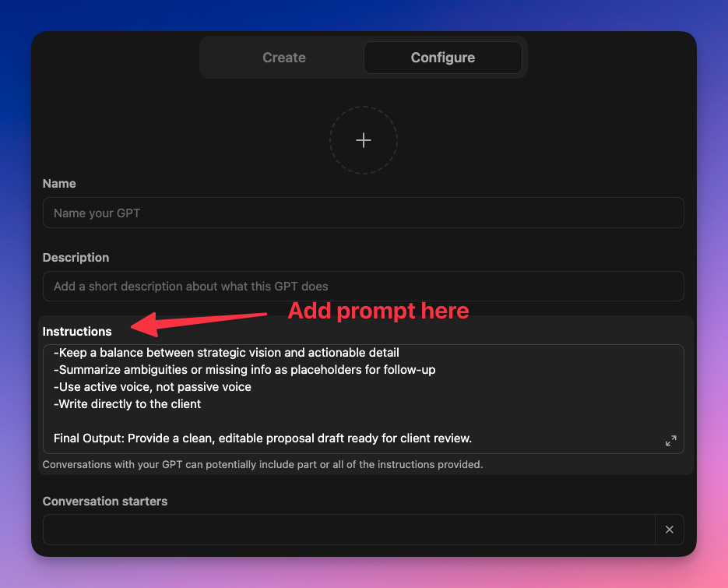The image size is (728, 588).
Task: Click the Name label
Action: click(x=59, y=184)
